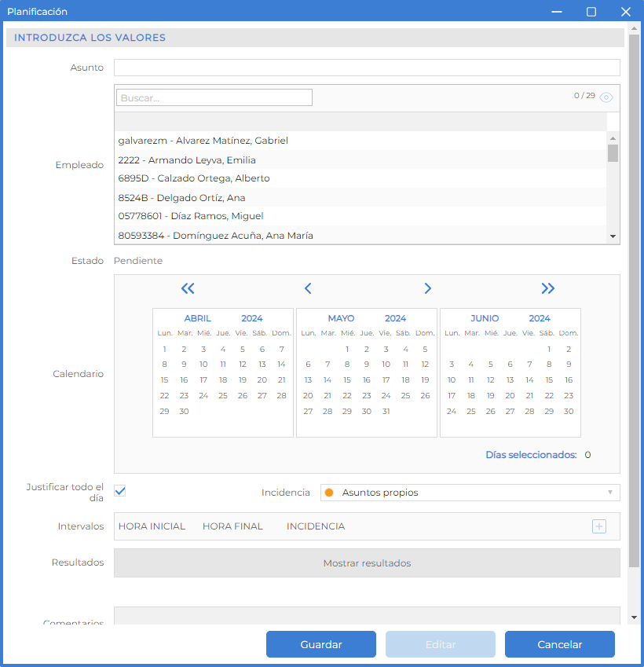Select employee Delgado Ortíz, Ana
Screen dimensions: 644x667
click(360, 198)
